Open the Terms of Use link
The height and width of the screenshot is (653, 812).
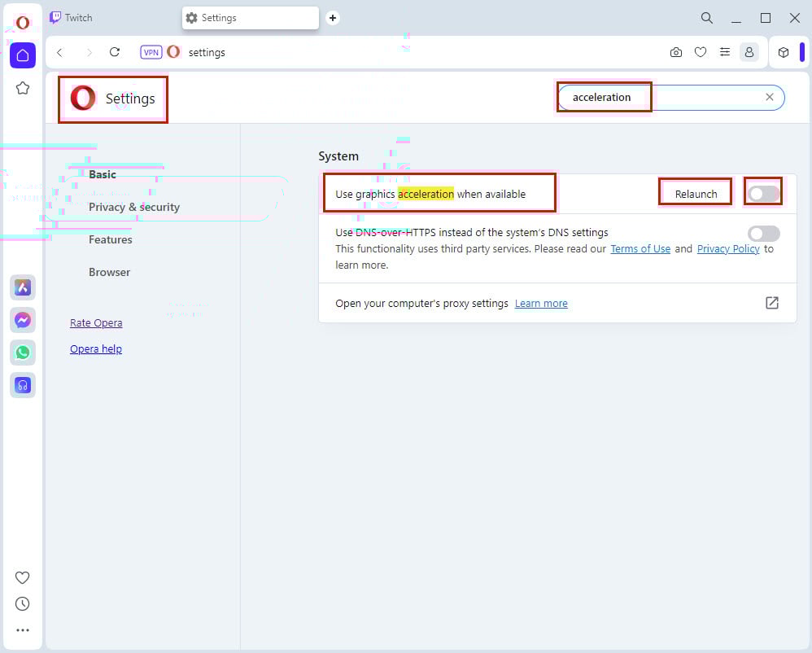(640, 249)
